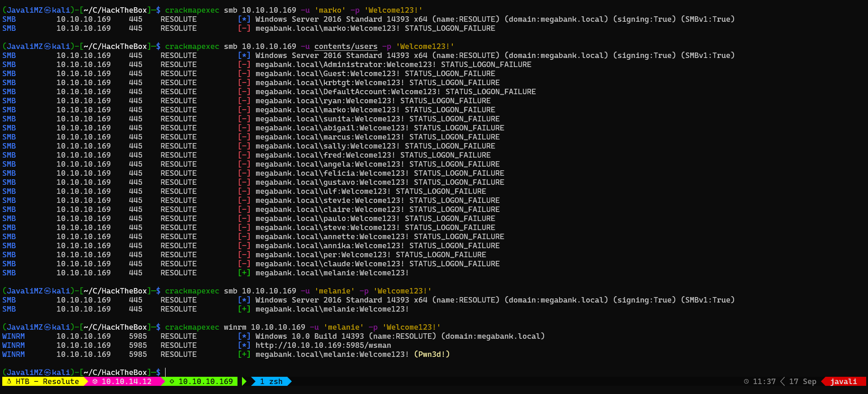Click the megabank.local\claire failure line

(x=378, y=209)
